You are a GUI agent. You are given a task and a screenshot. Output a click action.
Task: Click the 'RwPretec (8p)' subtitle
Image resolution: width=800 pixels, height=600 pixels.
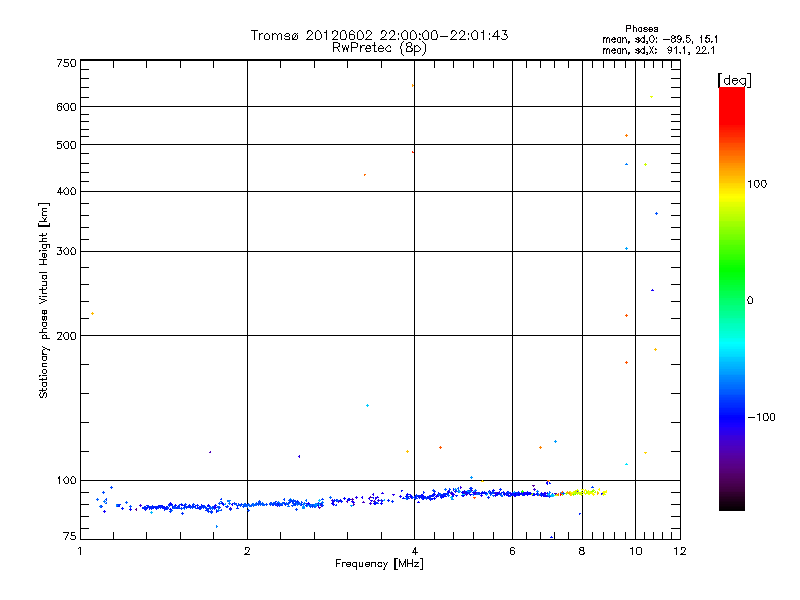(379, 48)
